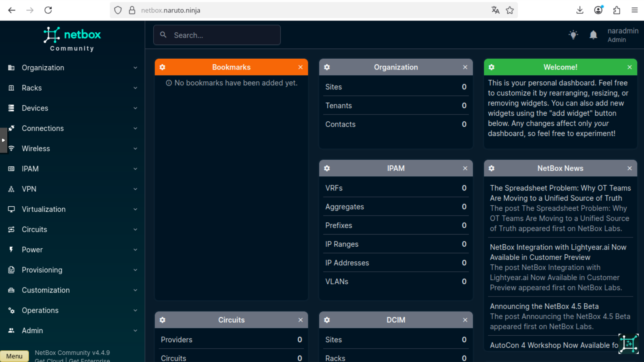644x362 pixels.
Task: Open the Admin sidebar menu
Action: [x=32, y=330]
